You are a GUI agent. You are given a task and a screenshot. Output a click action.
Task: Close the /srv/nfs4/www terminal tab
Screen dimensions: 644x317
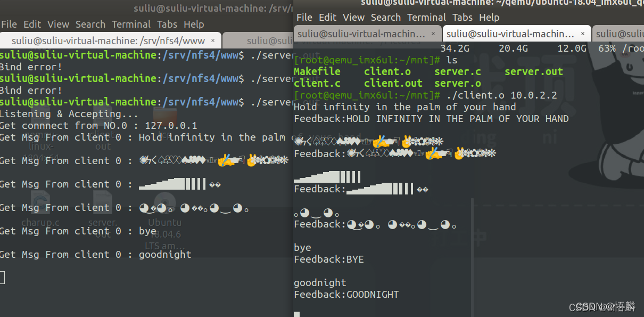click(x=213, y=40)
